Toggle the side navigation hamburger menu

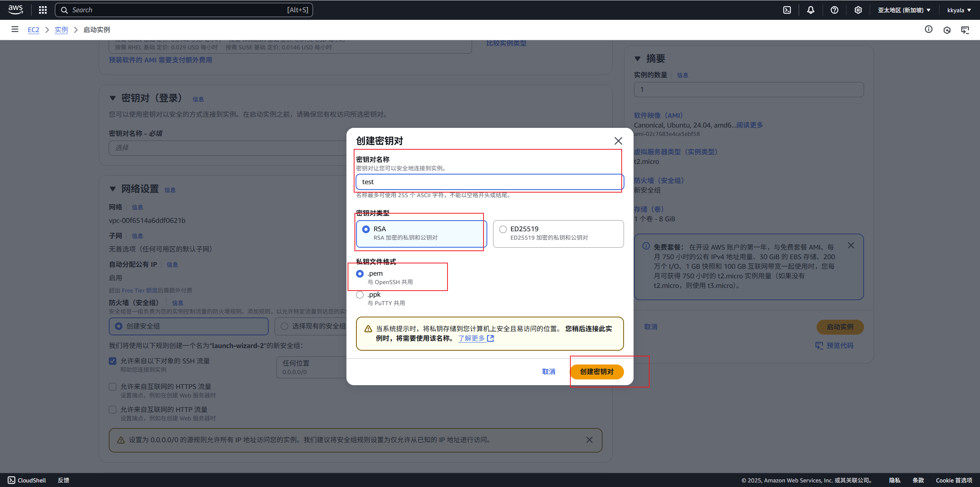tap(15, 29)
